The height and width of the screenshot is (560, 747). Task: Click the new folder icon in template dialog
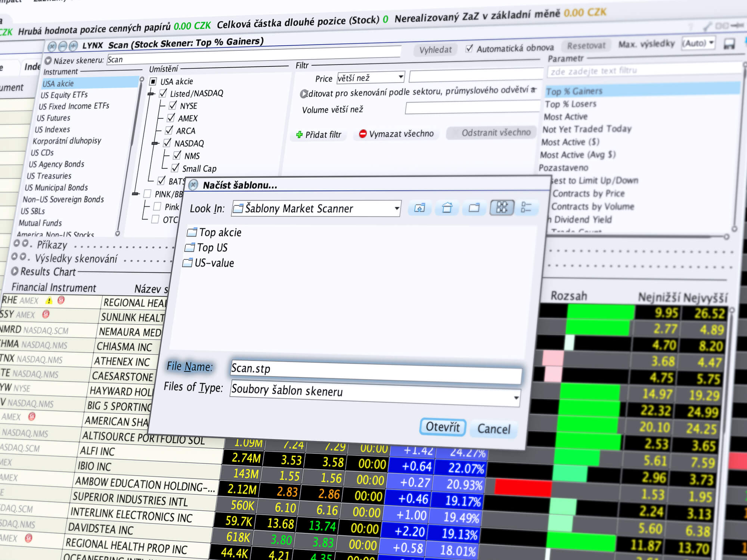(474, 209)
